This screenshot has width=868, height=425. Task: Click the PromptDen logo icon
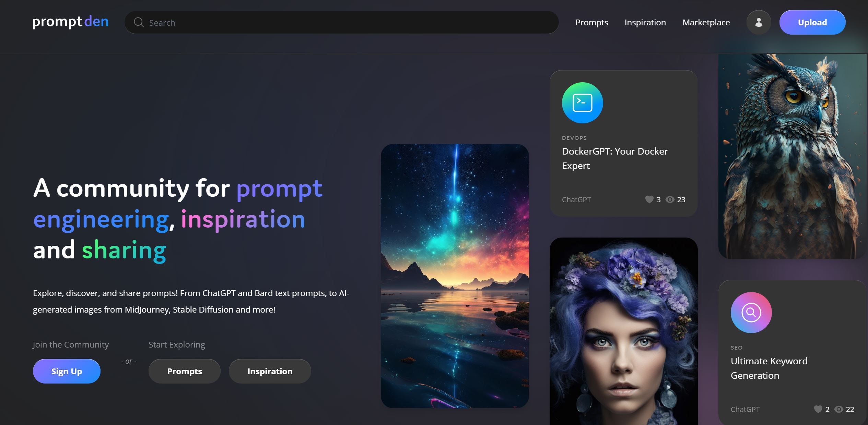[x=71, y=22]
